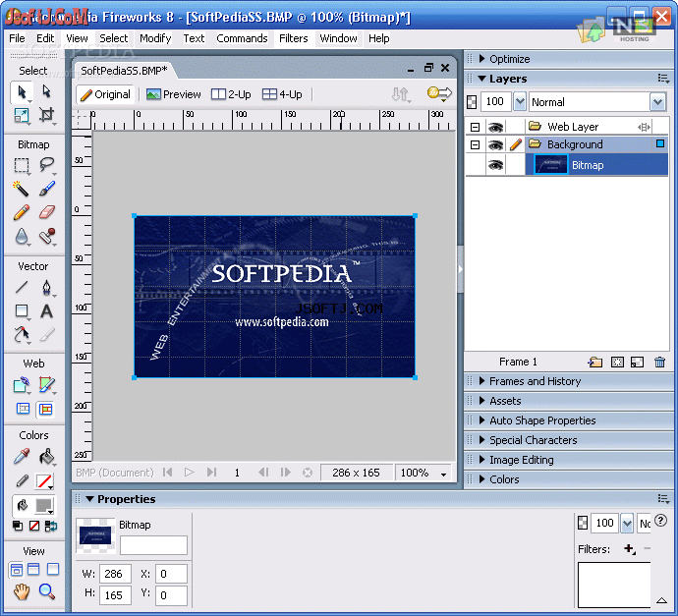Open the Filters menu
The height and width of the screenshot is (616, 678).
pos(293,38)
